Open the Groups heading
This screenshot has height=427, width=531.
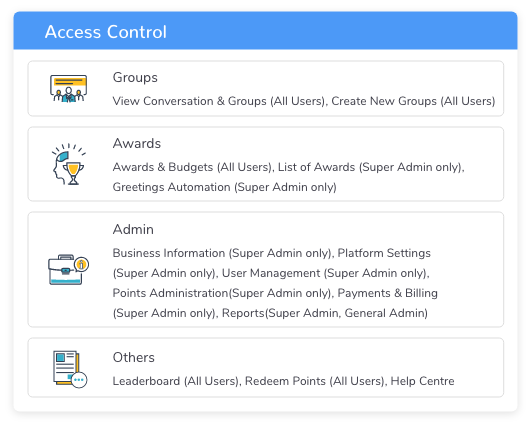[x=135, y=78]
